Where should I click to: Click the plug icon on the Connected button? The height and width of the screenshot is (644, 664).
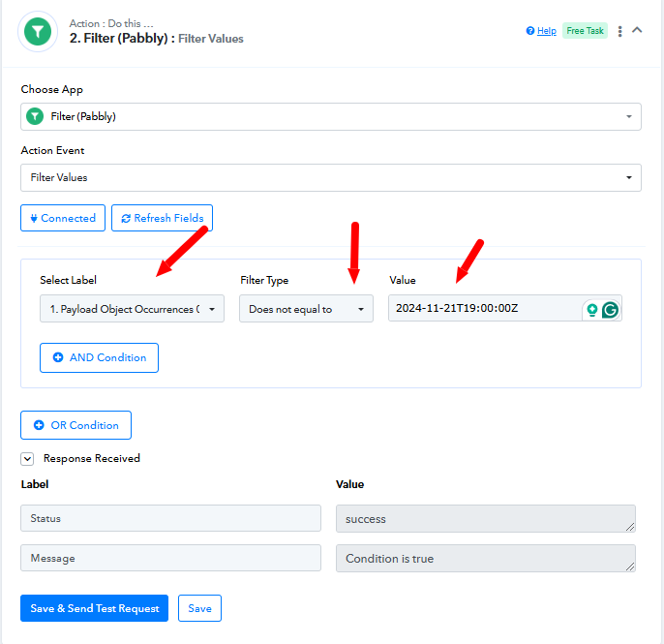tap(34, 219)
